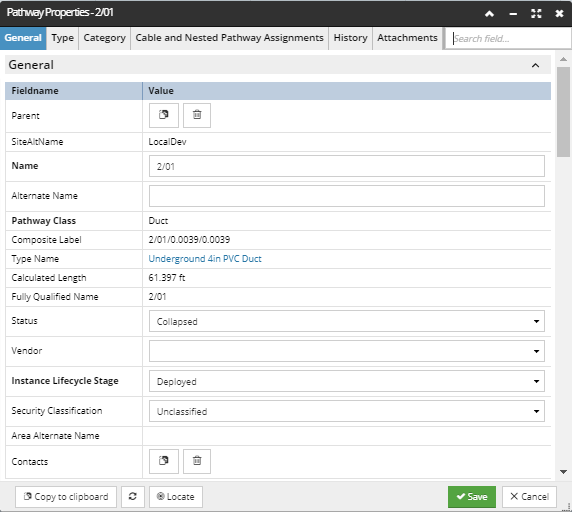Collapse dialog with header up-arrow icon
Screen dimensions: 572x512
click(489, 14)
